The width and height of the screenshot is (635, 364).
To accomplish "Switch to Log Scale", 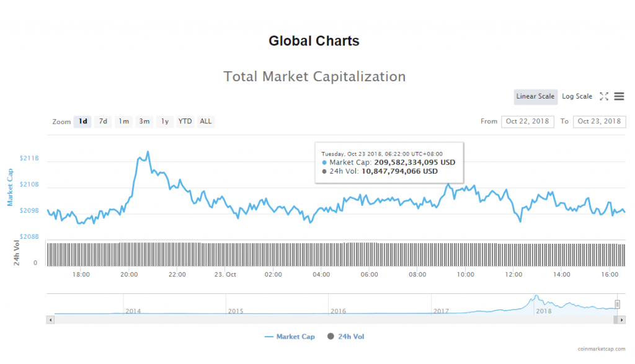I will coord(577,97).
